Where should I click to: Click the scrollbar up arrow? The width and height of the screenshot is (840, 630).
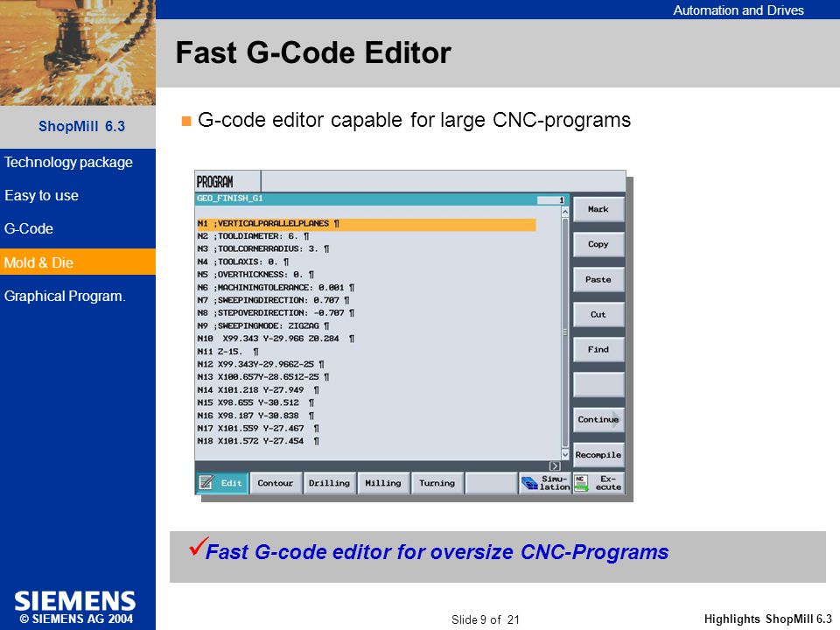pos(564,212)
